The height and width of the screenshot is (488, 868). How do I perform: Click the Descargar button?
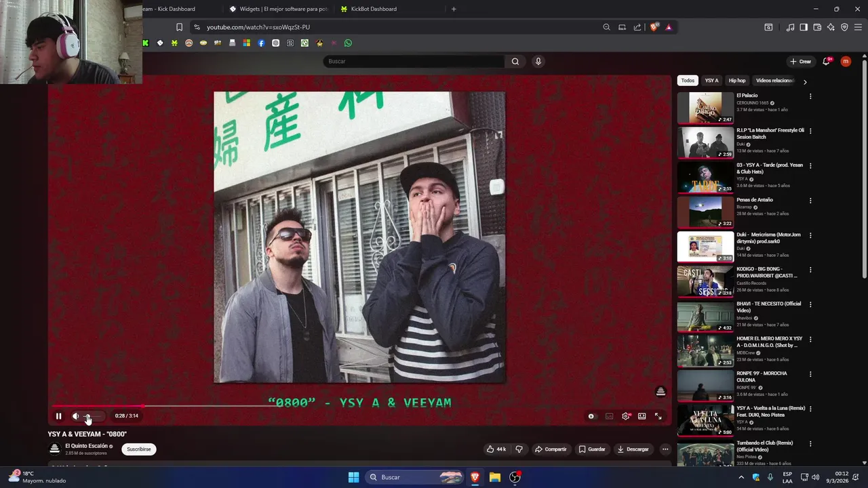tap(633, 449)
